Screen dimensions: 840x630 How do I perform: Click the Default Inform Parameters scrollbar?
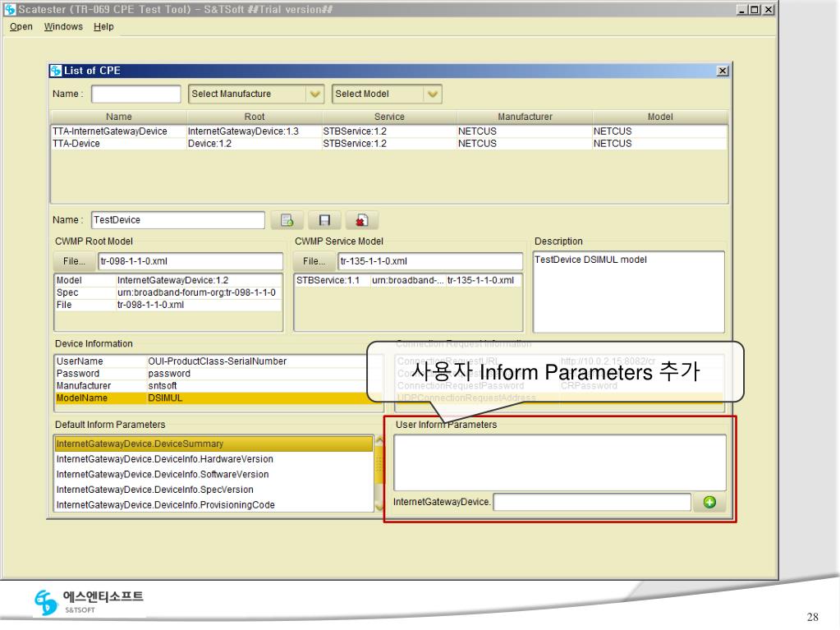pyautogui.click(x=379, y=474)
